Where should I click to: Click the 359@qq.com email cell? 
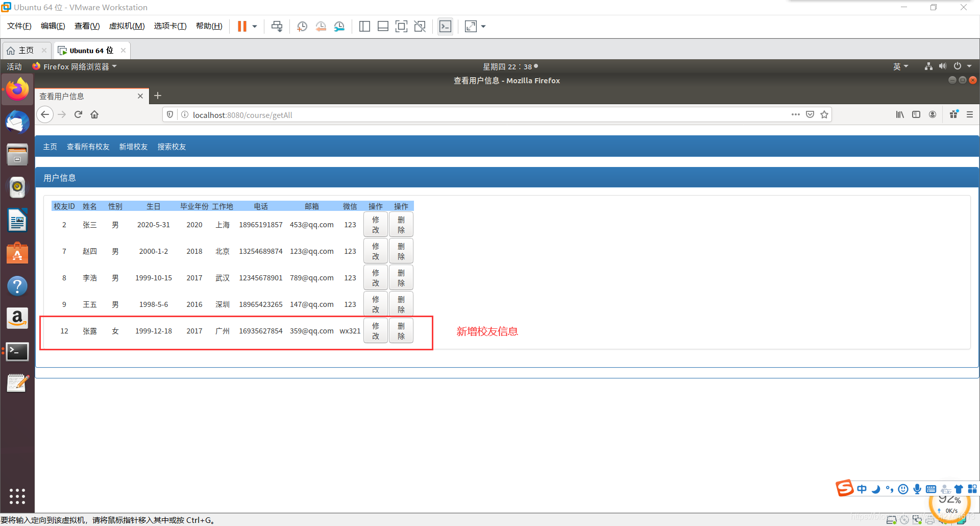[311, 331]
